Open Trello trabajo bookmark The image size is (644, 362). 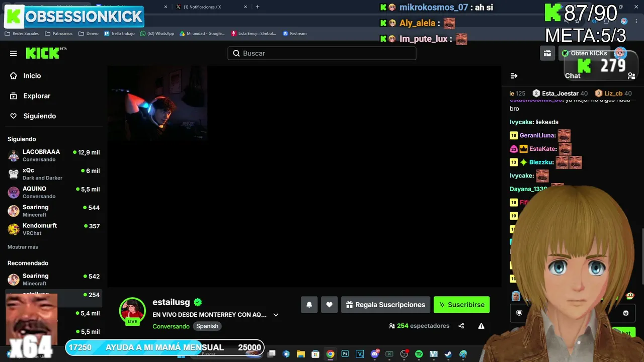pos(119,34)
